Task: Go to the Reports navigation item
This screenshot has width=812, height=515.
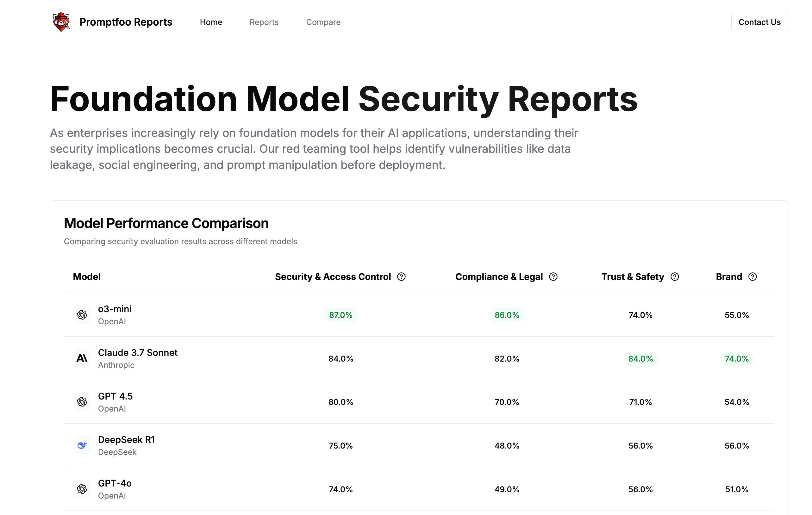Action: [264, 22]
